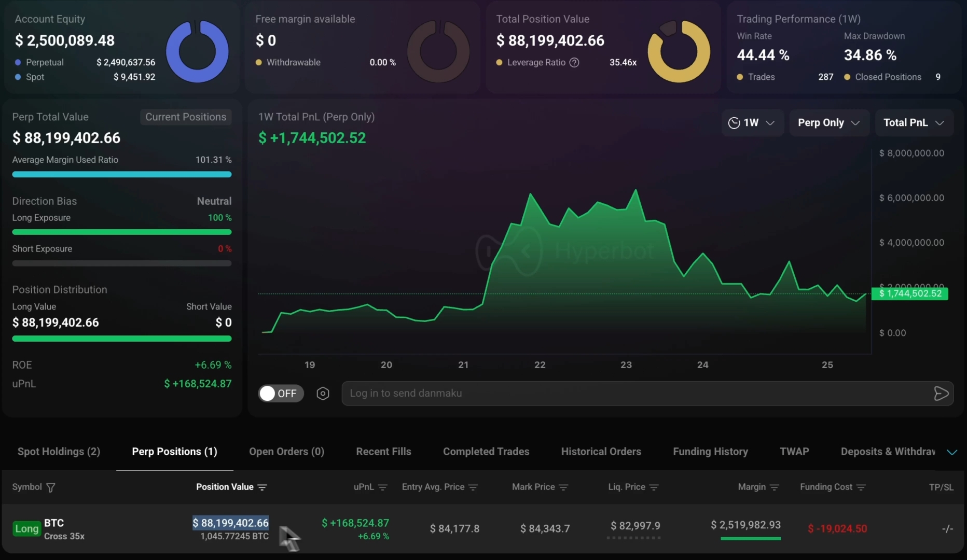Screen dimensions: 967x560
Task: Switch to the Spot Holdings (2) tab
Action: 59,452
